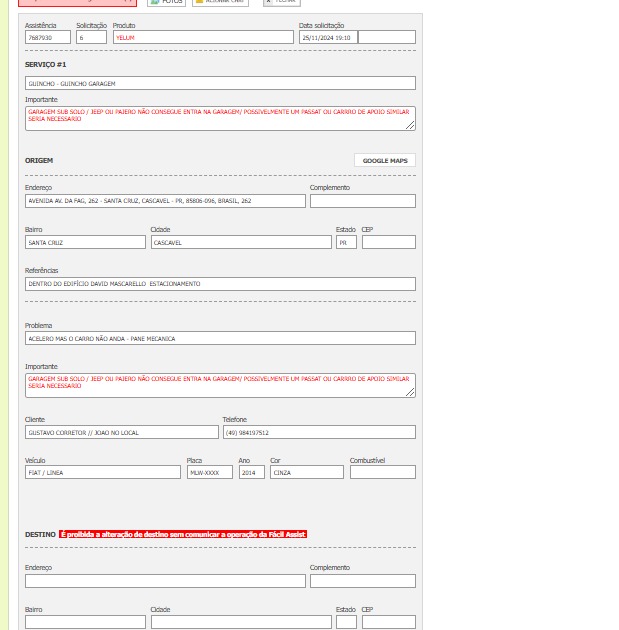The height and width of the screenshot is (630, 619).
Task: Click the SERVIÇO #1 heading
Action: pyautogui.click(x=45, y=65)
